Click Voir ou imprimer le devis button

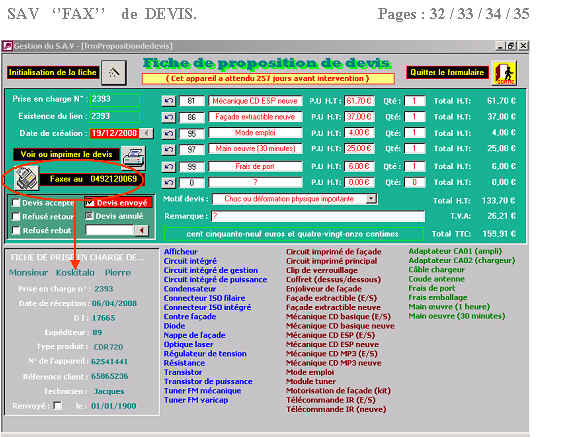[x=66, y=154]
